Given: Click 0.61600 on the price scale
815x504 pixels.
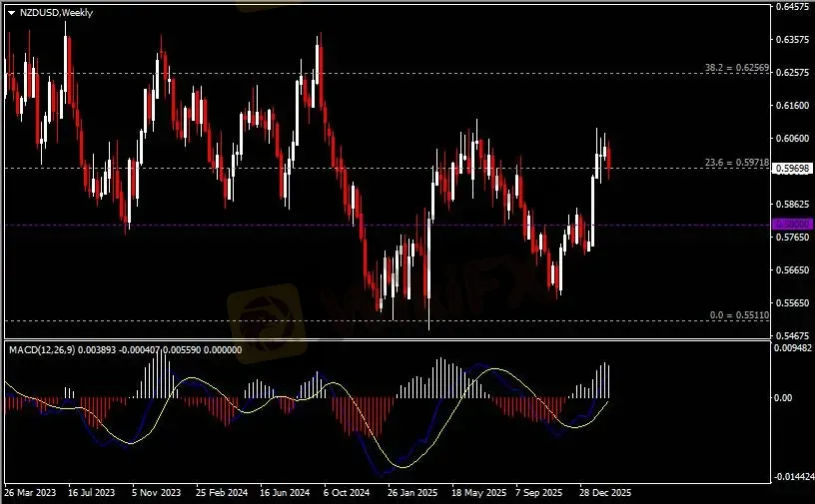Looking at the screenshot, I should click(793, 105).
